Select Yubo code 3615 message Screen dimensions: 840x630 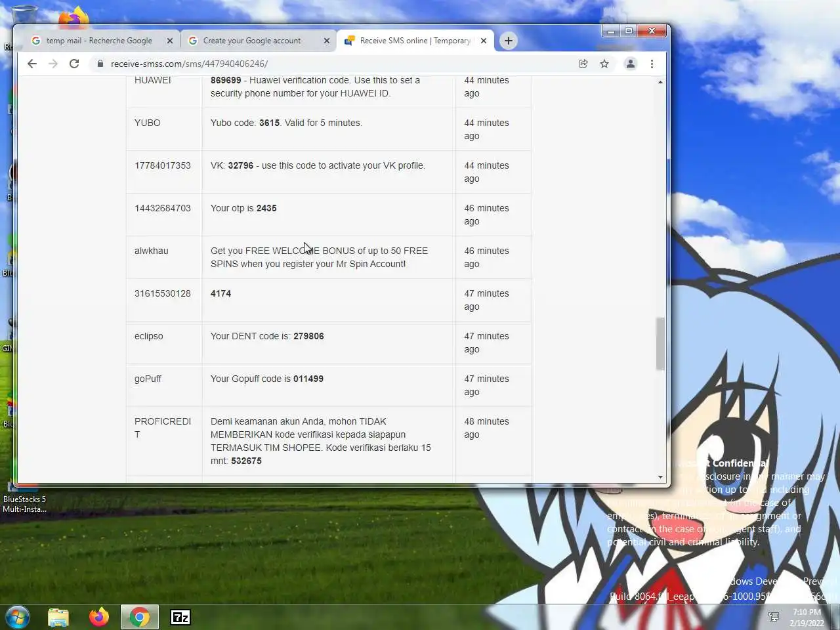(286, 123)
